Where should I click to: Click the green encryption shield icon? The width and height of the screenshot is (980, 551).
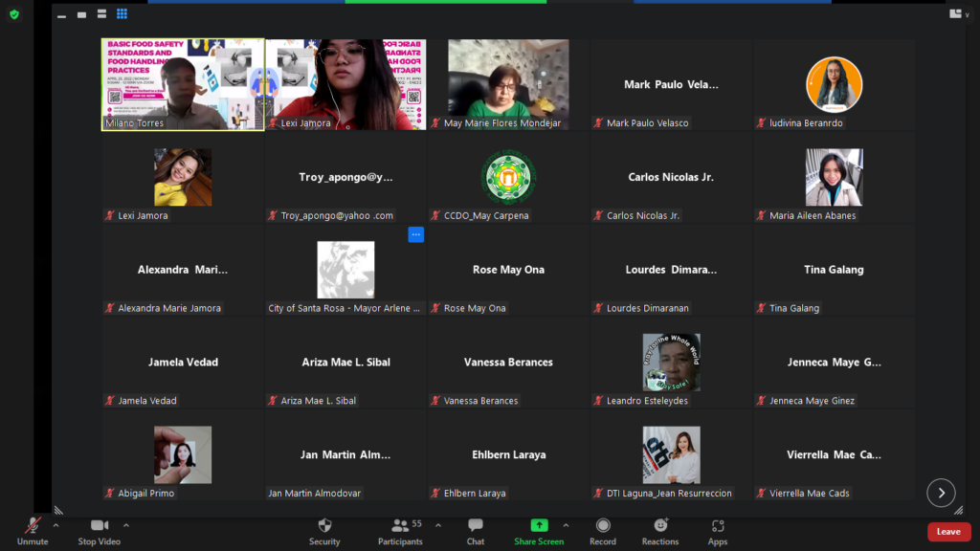(x=13, y=14)
